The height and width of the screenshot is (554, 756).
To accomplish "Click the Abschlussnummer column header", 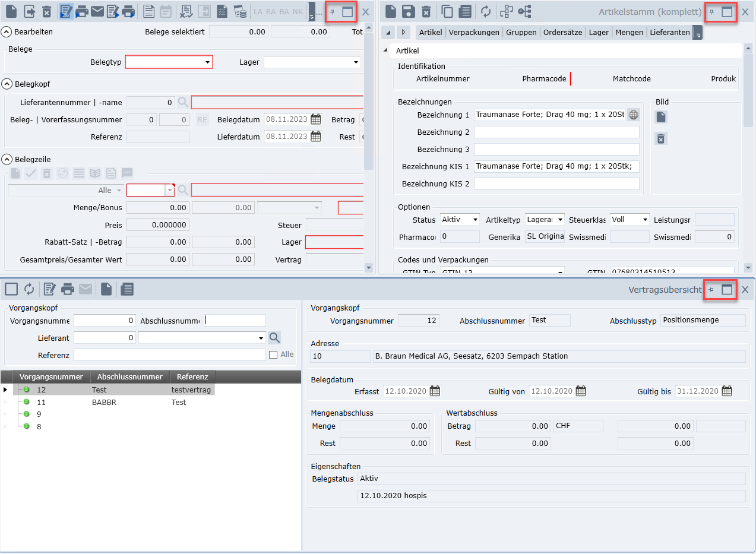I will pos(129,376).
